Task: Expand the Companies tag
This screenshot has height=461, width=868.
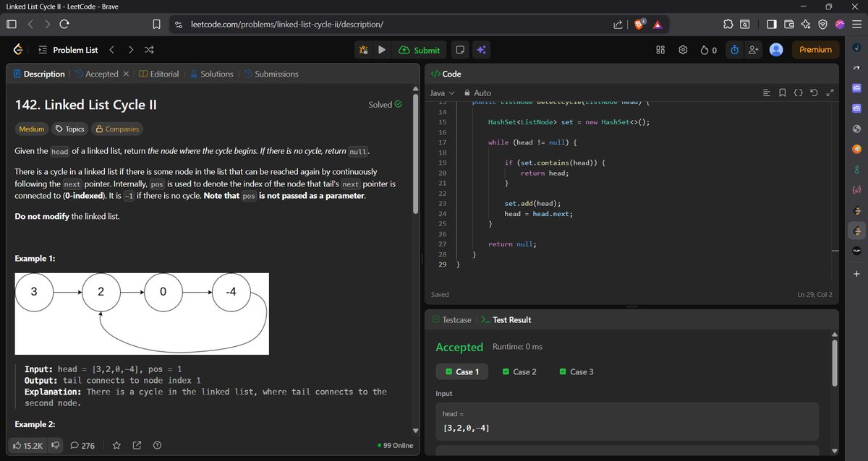Action: tap(116, 129)
